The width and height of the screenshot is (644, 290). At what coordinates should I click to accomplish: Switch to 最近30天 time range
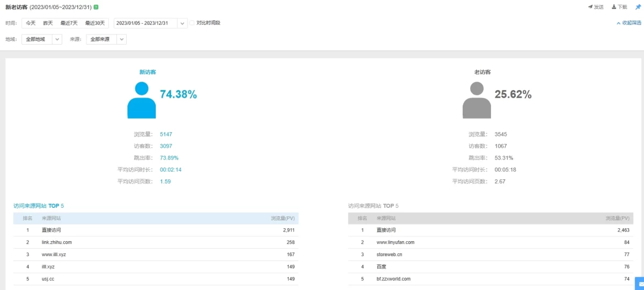pos(95,23)
